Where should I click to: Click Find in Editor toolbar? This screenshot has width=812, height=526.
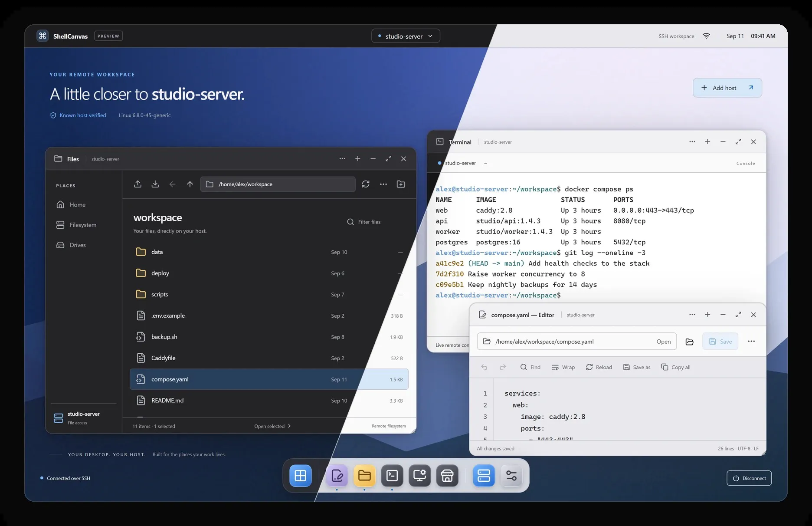(530, 367)
